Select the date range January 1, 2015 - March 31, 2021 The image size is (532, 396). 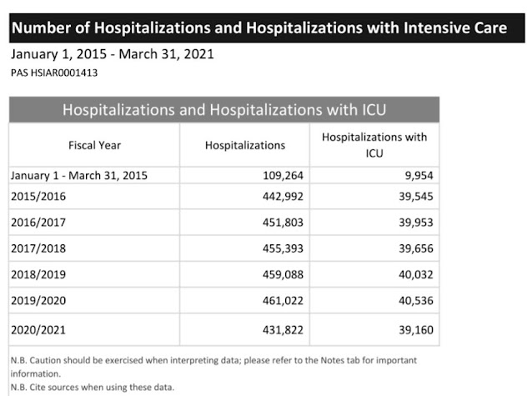(113, 54)
